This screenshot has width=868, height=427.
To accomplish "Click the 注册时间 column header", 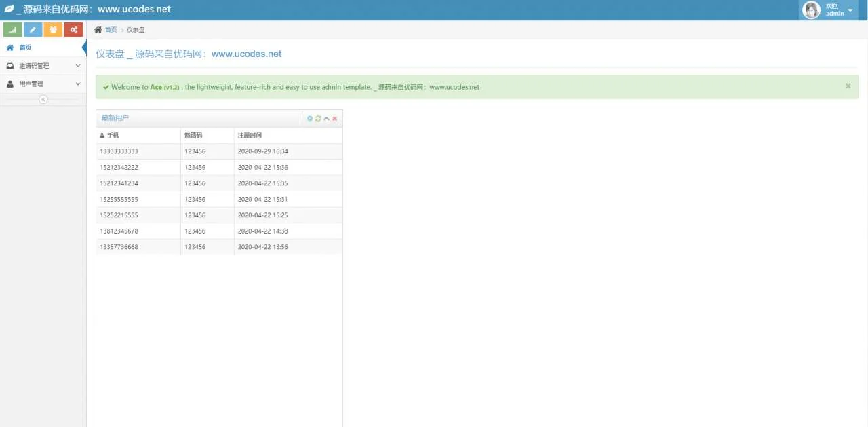I will pyautogui.click(x=250, y=136).
